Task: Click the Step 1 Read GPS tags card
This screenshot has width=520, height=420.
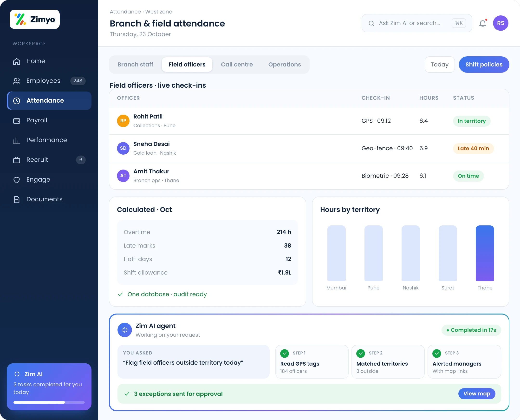Action: (312, 362)
